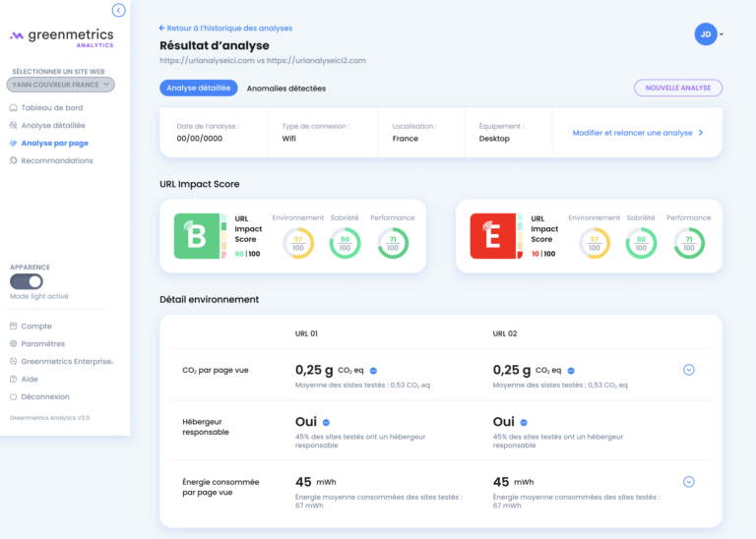Click the Nouvelle Analyse button
The image size is (756, 539).
pos(678,88)
